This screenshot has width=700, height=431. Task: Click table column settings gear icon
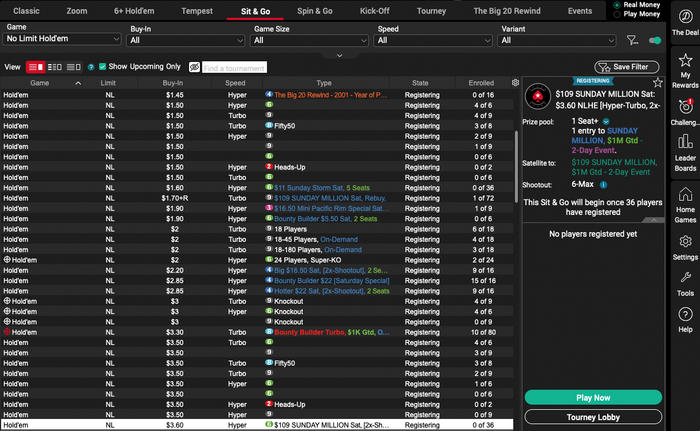click(x=515, y=82)
